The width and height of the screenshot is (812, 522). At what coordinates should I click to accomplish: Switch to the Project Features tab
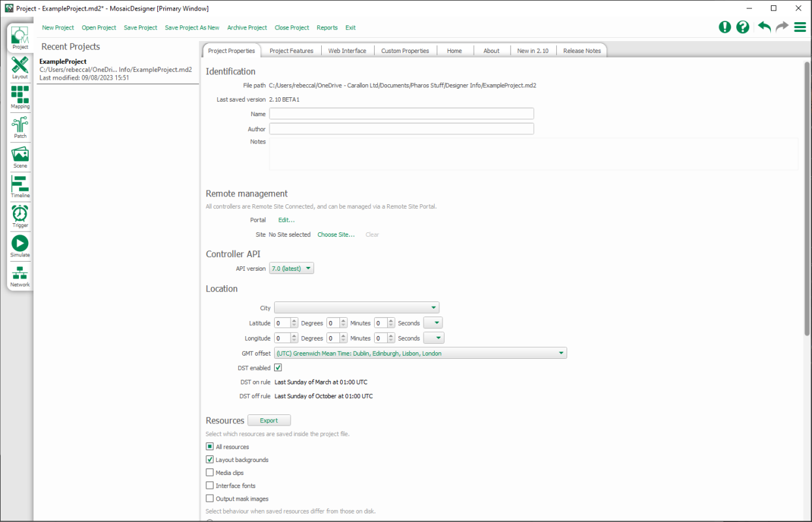tap(291, 51)
